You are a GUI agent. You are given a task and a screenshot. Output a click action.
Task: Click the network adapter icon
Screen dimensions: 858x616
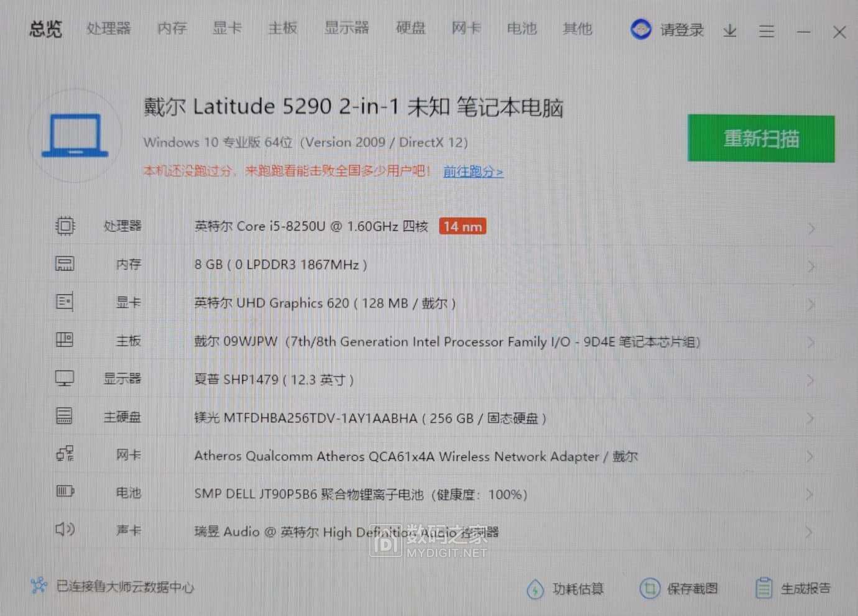[65, 454]
